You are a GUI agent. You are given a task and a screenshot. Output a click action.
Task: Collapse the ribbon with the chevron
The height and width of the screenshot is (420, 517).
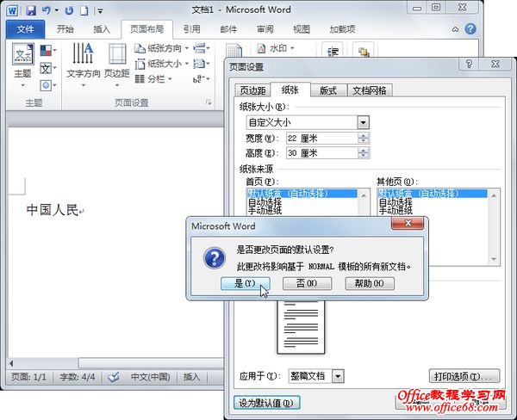pos(455,29)
